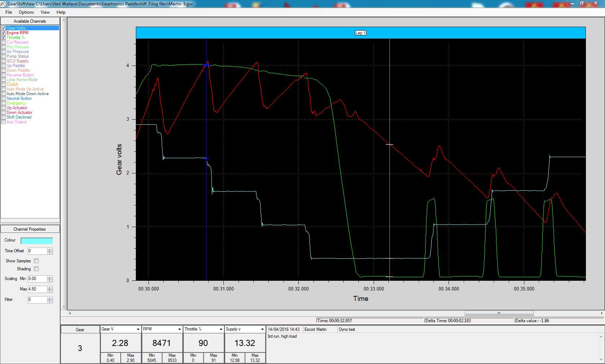Open the RPM channel dropdown
This screenshot has height=364, width=605.
pyautogui.click(x=179, y=329)
